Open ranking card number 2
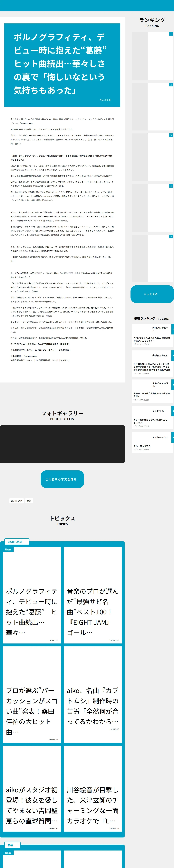 (x=152, y=106)
